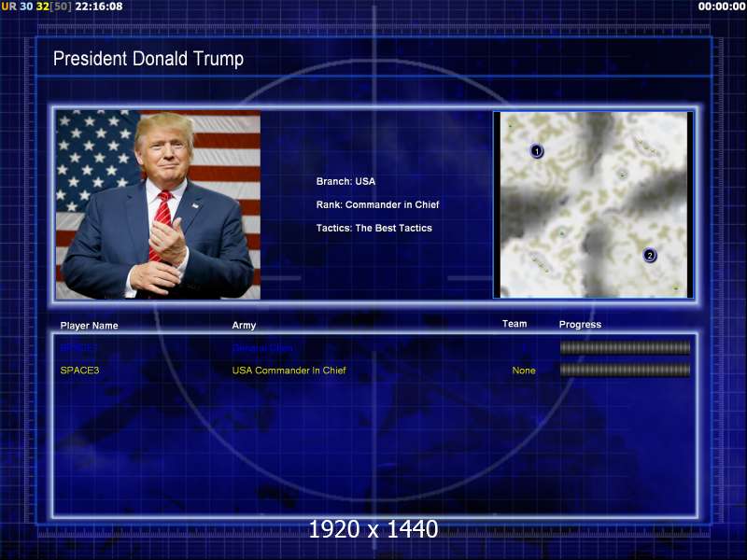Click the general portrait with flag
This screenshot has height=560, width=747.
pyautogui.click(x=158, y=204)
